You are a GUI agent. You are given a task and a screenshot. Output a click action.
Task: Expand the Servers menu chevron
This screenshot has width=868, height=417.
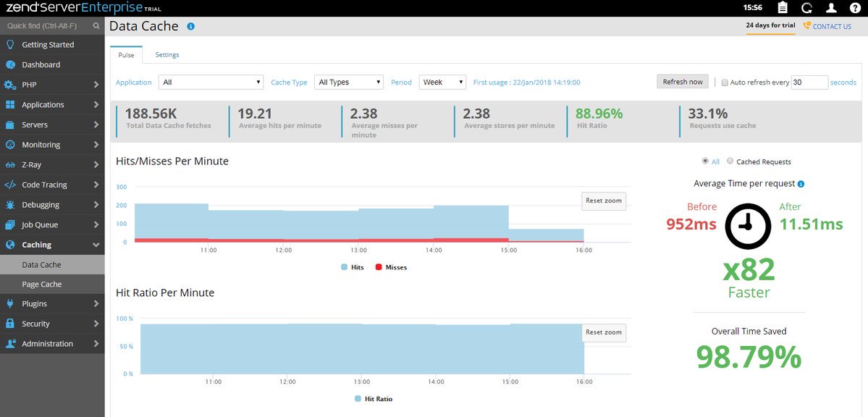coord(96,125)
